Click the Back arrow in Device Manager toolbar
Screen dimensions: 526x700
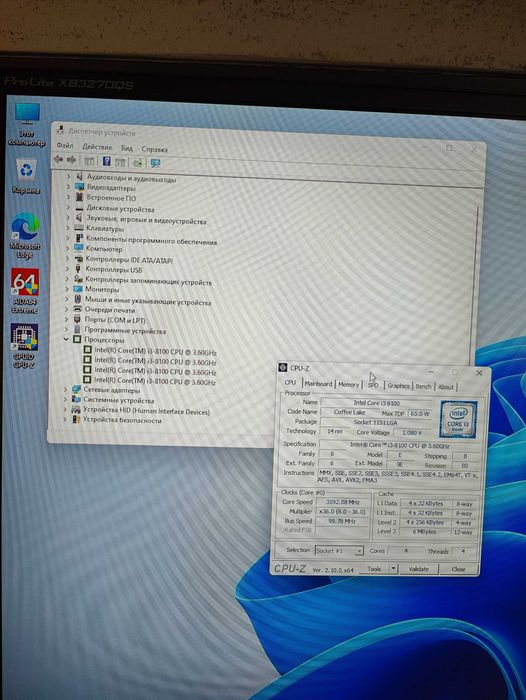(58, 160)
